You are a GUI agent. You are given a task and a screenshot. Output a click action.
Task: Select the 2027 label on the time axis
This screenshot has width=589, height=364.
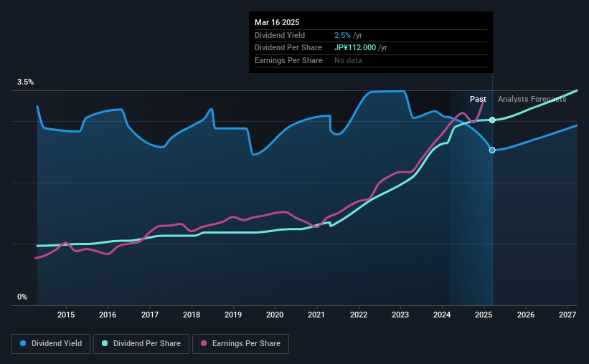tap(567, 315)
